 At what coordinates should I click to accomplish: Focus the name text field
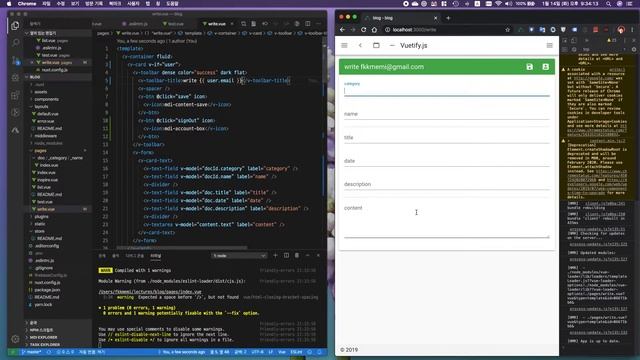pos(447,114)
